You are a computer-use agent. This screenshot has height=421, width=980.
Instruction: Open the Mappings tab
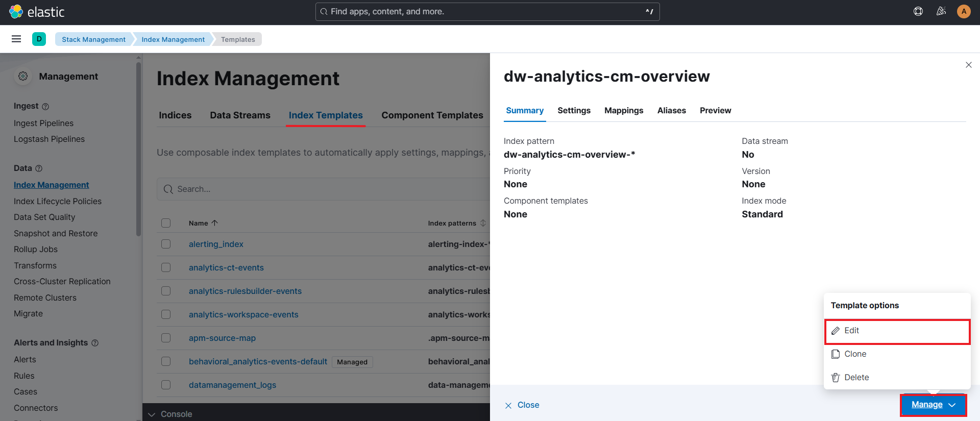624,111
